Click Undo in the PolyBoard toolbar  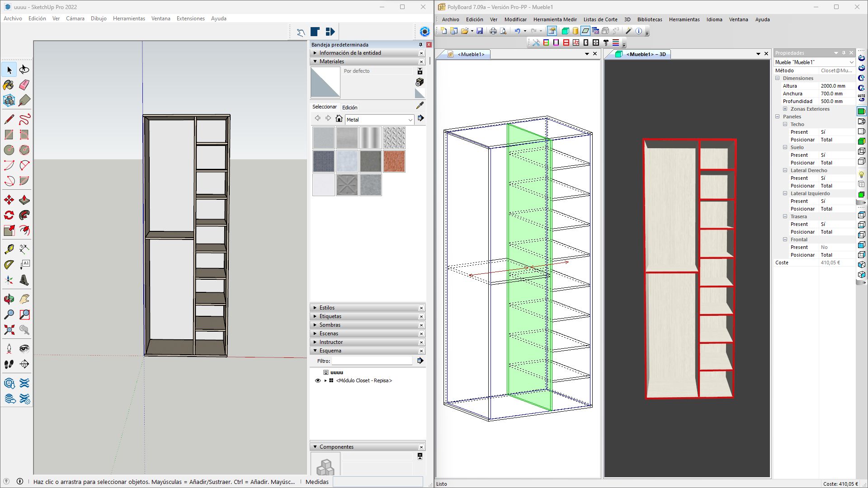[518, 30]
